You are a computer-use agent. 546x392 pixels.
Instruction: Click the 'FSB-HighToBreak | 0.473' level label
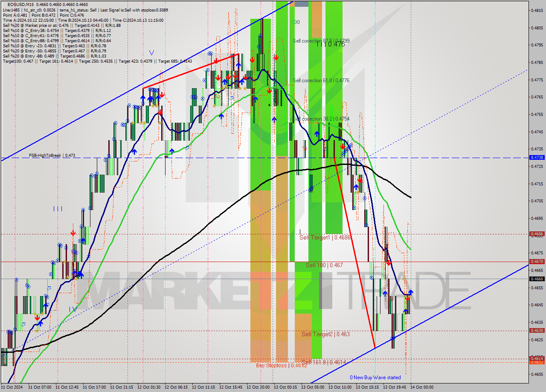pos(52,156)
